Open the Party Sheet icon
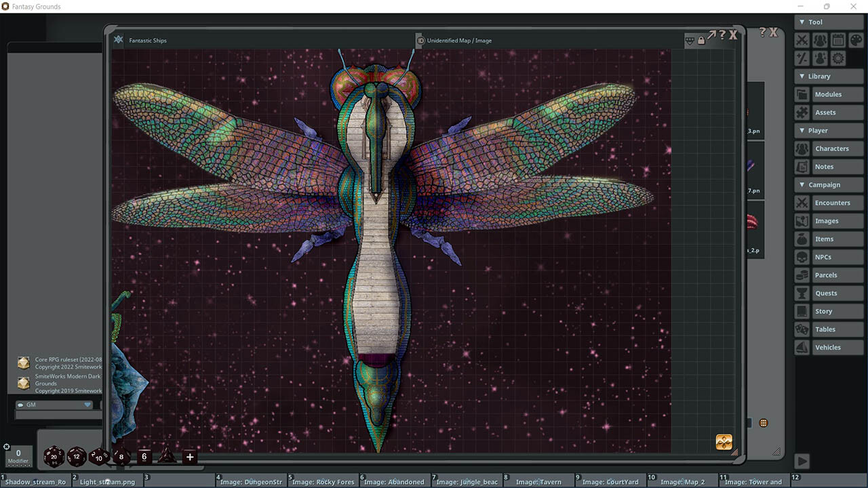The image size is (868, 488). click(x=819, y=39)
